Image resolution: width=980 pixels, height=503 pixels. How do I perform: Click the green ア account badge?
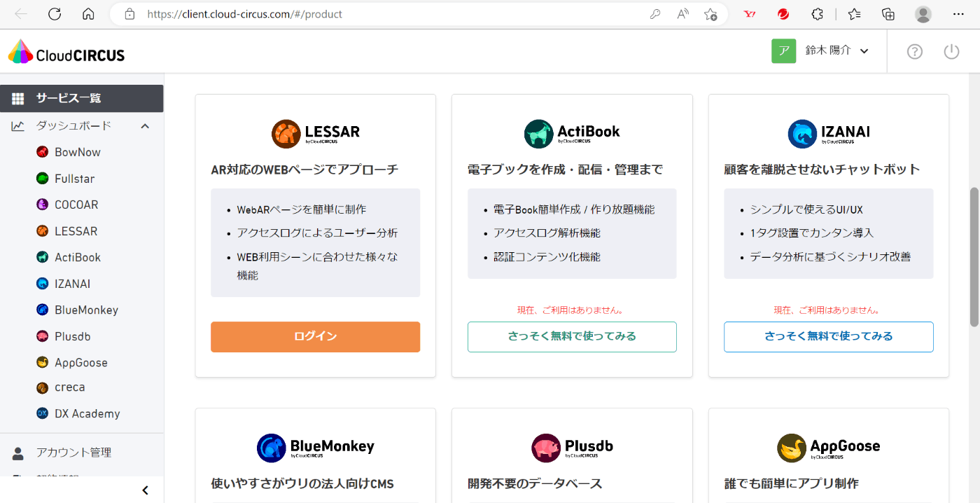click(x=784, y=50)
